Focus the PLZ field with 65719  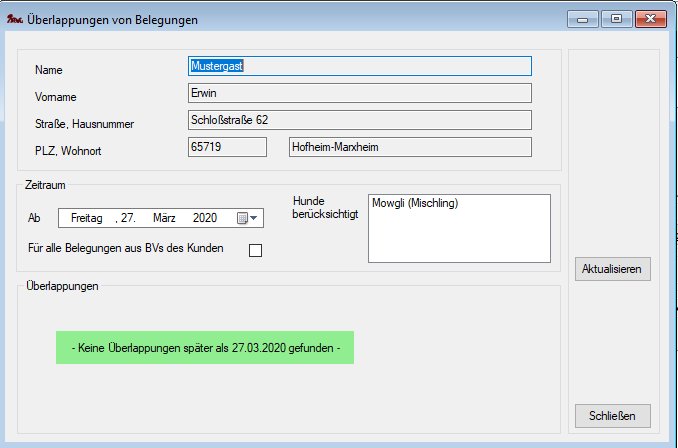[x=227, y=148]
